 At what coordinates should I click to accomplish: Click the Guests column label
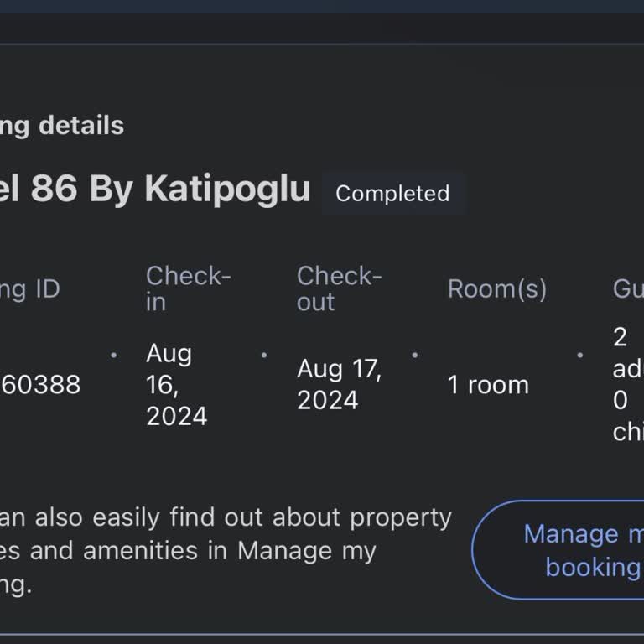[629, 289]
